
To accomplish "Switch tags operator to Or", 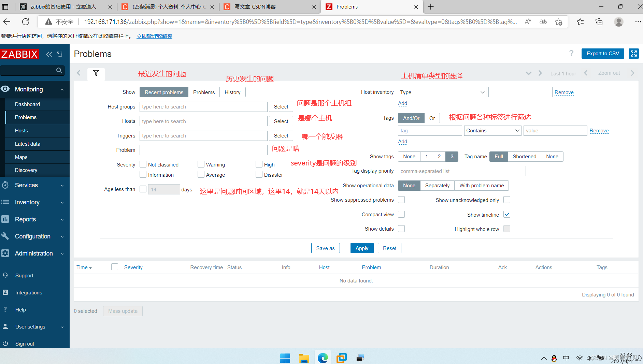I will point(432,118).
